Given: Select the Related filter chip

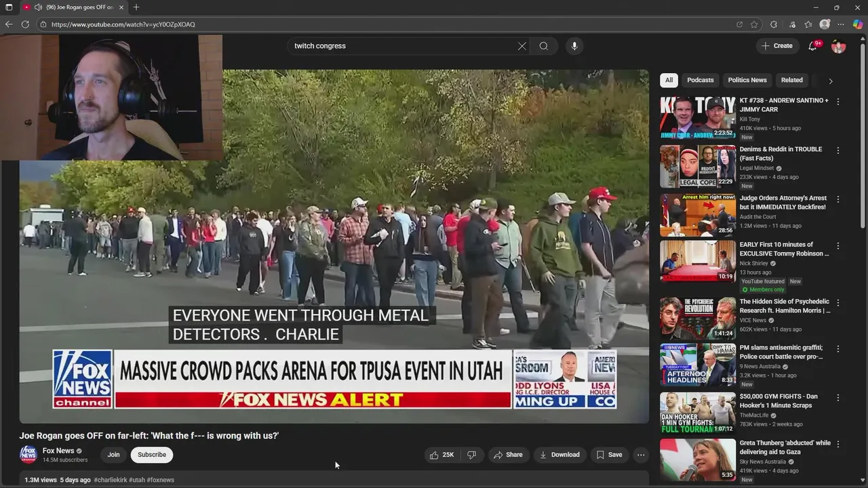Looking at the screenshot, I should click(x=791, y=80).
